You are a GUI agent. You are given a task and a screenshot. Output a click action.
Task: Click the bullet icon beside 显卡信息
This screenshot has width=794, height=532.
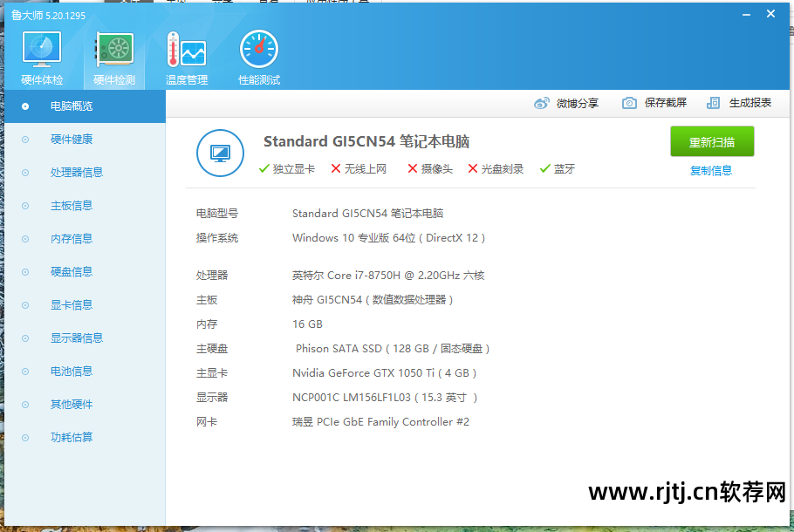(x=25, y=305)
